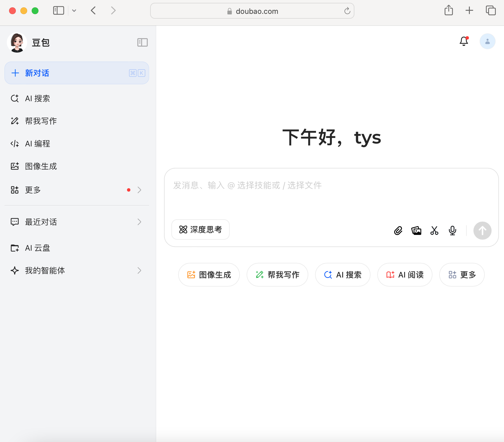The width and height of the screenshot is (504, 442).
Task: Click the 豆包 brand name text
Action: [x=41, y=43]
